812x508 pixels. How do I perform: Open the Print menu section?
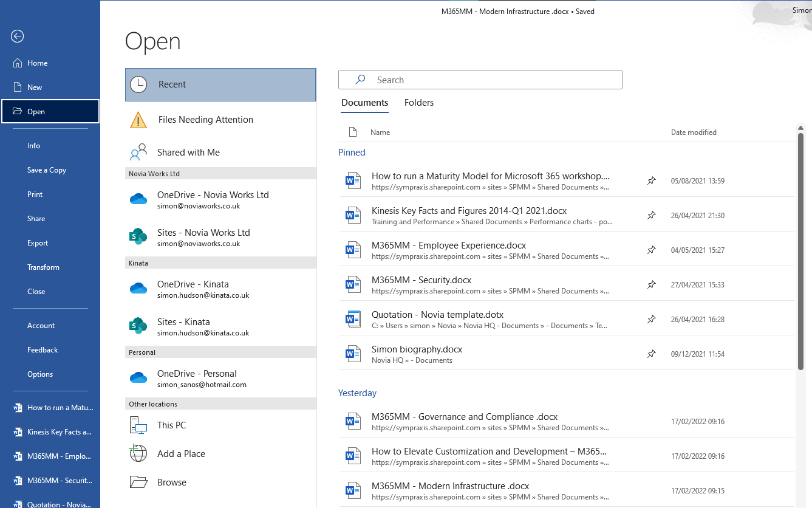click(35, 194)
